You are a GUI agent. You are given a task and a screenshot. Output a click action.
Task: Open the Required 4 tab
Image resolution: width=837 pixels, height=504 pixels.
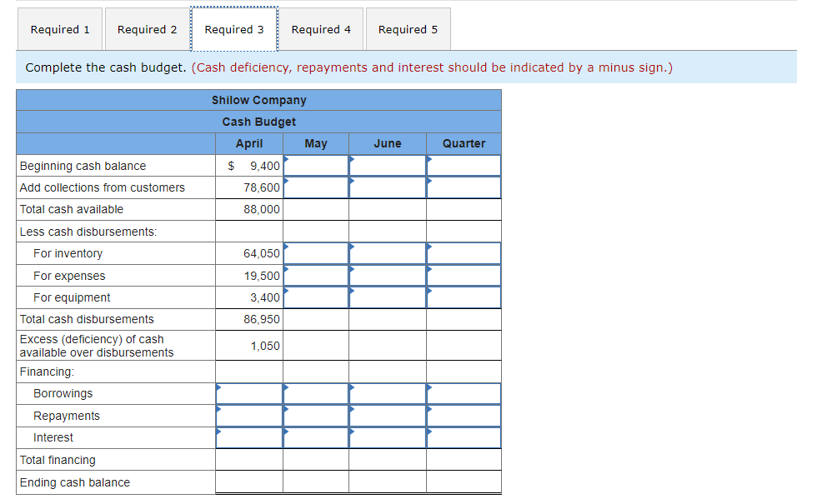320,28
